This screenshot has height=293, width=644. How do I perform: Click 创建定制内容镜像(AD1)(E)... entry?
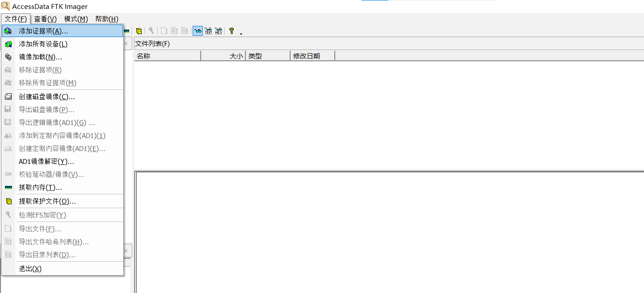(62, 148)
